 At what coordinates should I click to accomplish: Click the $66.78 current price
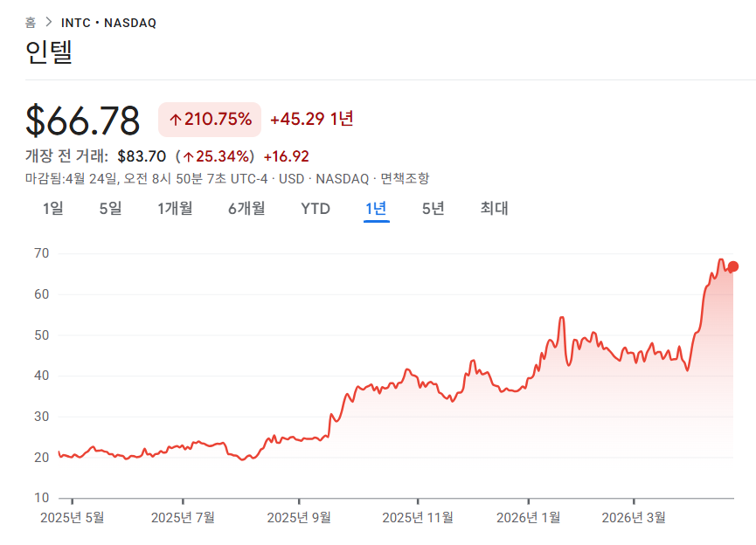click(83, 117)
